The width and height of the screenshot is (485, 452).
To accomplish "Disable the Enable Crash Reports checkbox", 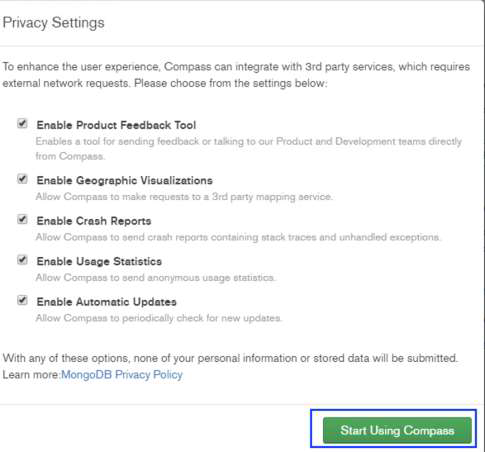I will [22, 219].
